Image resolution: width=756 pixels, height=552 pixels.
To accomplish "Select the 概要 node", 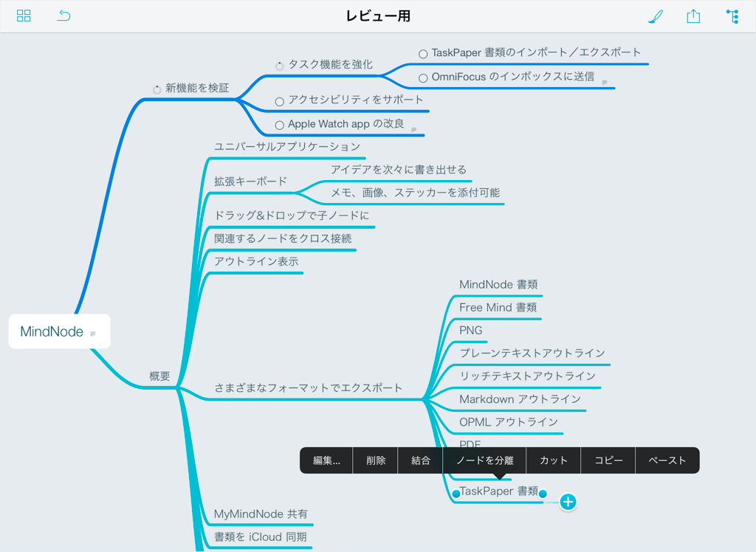I will [159, 376].
